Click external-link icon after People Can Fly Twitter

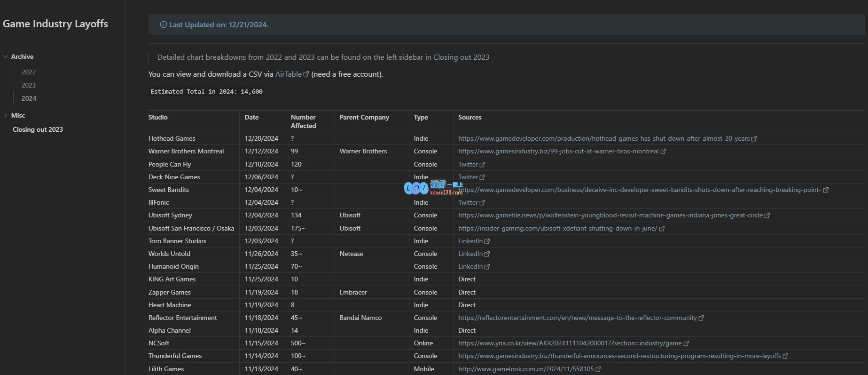tap(482, 165)
